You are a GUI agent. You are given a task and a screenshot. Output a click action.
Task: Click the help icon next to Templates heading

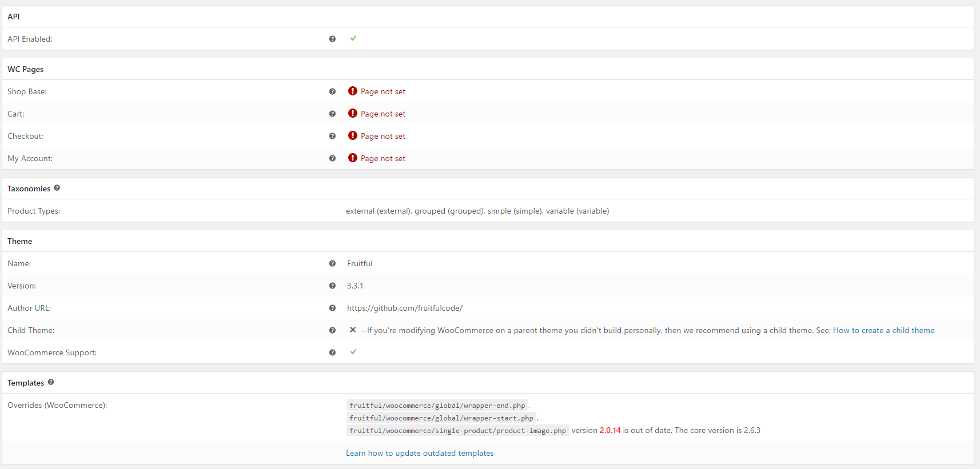click(x=51, y=382)
